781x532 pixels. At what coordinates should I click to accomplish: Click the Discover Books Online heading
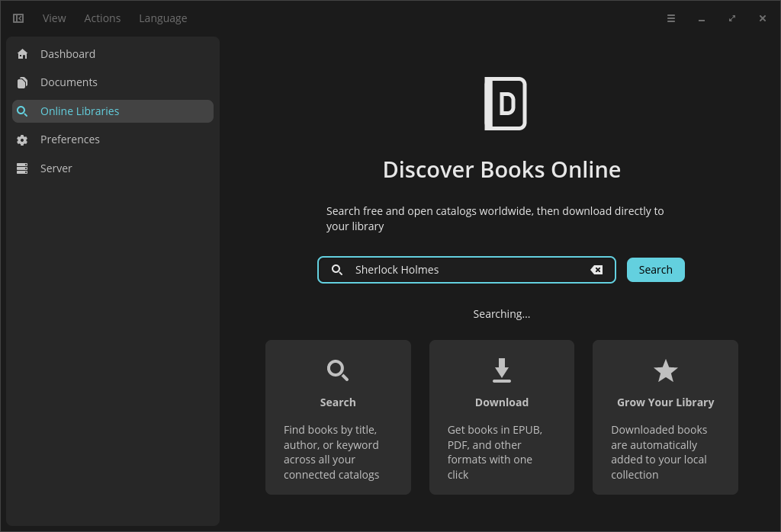coord(502,170)
